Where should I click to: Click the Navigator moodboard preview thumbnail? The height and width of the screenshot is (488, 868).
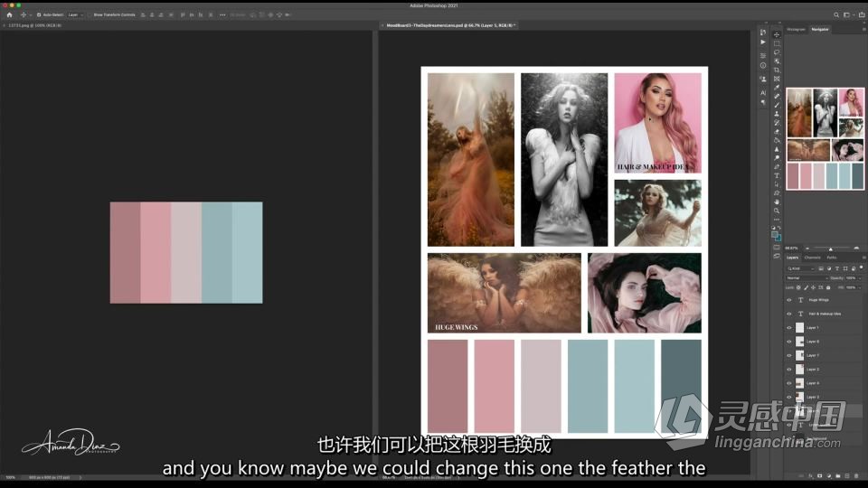tap(825, 138)
